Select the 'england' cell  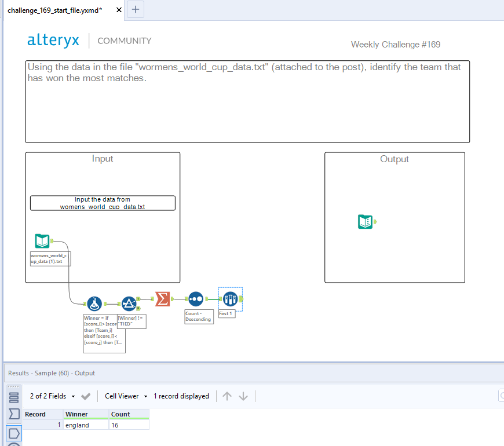pos(86,425)
